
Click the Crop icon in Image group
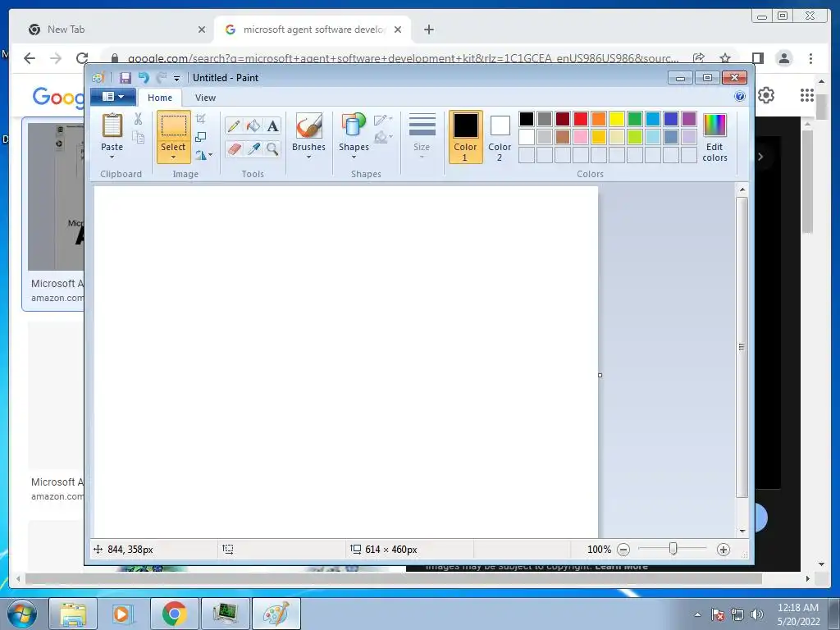tap(200, 119)
